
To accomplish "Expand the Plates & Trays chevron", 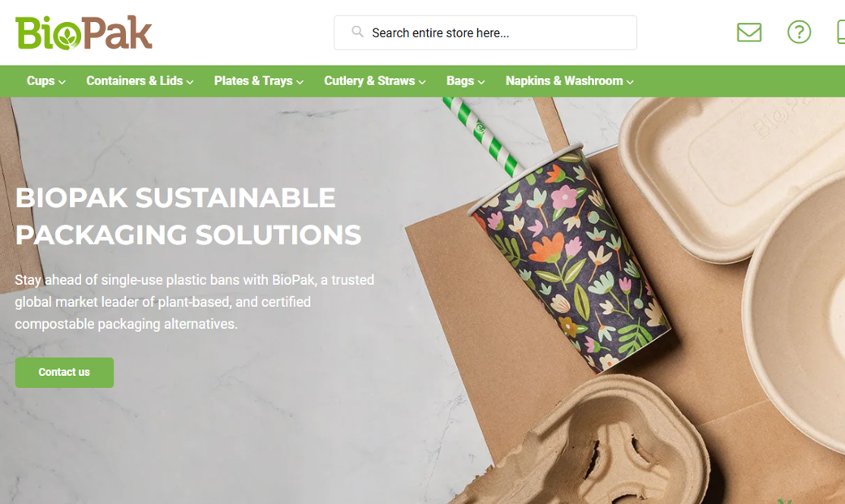I will (x=300, y=82).
